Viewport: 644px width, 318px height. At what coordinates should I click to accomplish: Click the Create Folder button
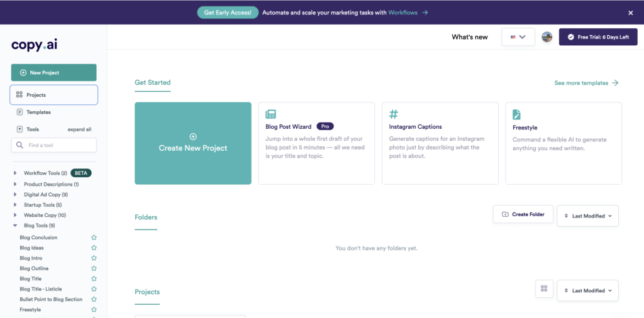pyautogui.click(x=523, y=214)
